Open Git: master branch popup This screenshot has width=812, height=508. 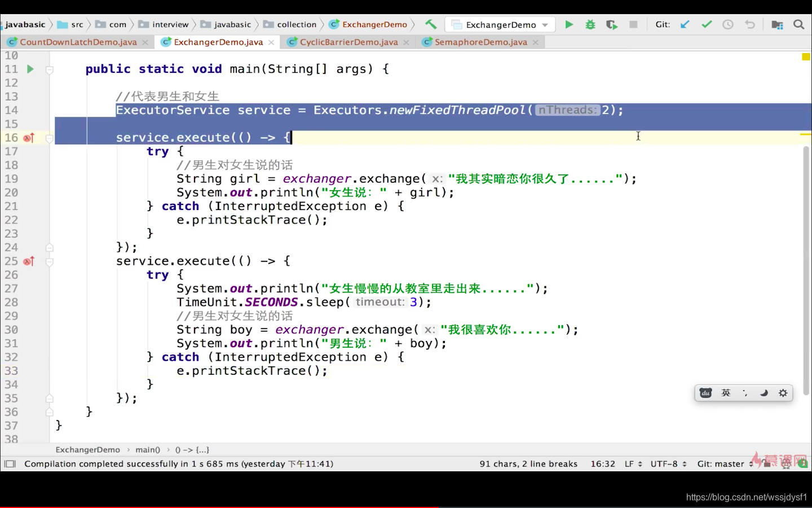tap(725, 464)
